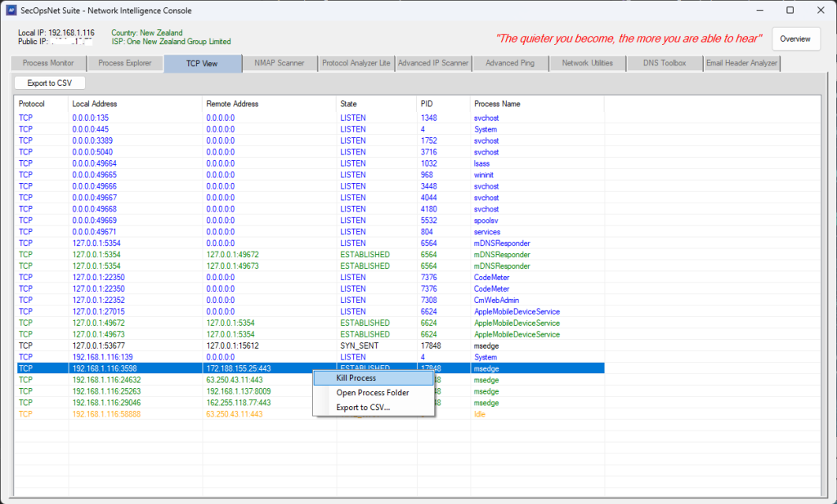
Task: Switch to Protocol Analyzer Lite tab
Action: 356,64
